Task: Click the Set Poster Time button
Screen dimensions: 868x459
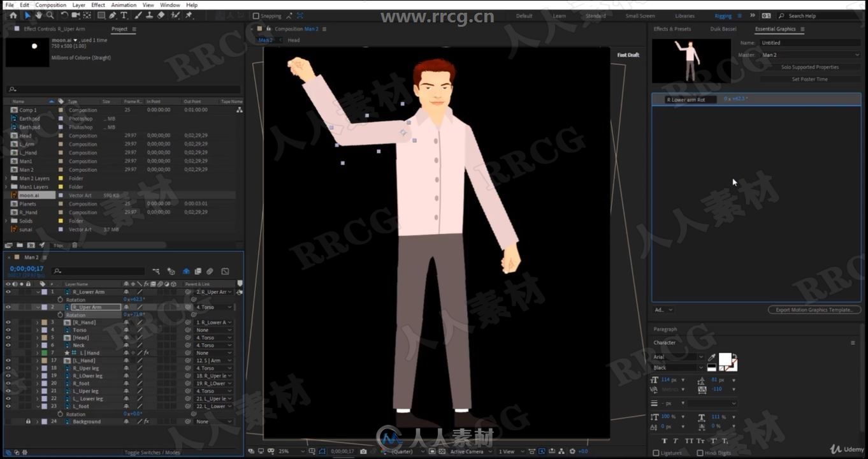Action: coord(810,79)
